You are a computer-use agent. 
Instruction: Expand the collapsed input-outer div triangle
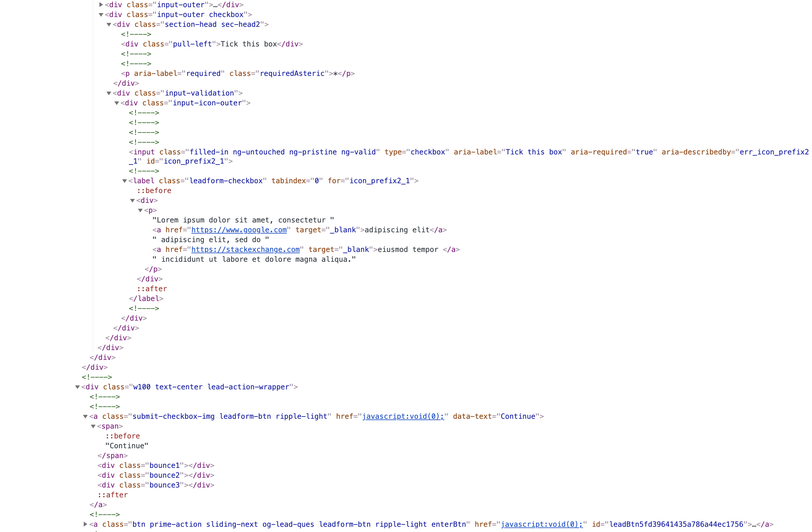(101, 5)
